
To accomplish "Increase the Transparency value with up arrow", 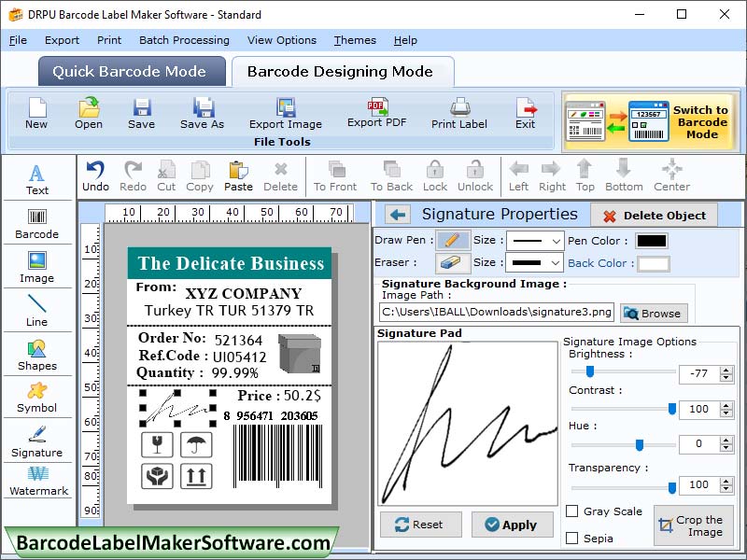I will 726,480.
